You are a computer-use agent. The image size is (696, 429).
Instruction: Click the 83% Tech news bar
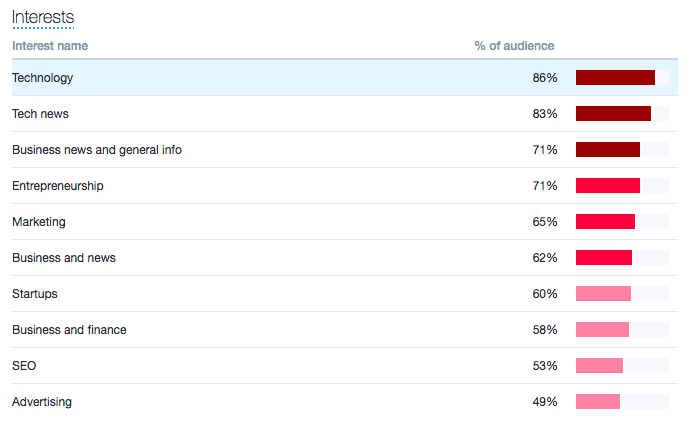(x=613, y=113)
